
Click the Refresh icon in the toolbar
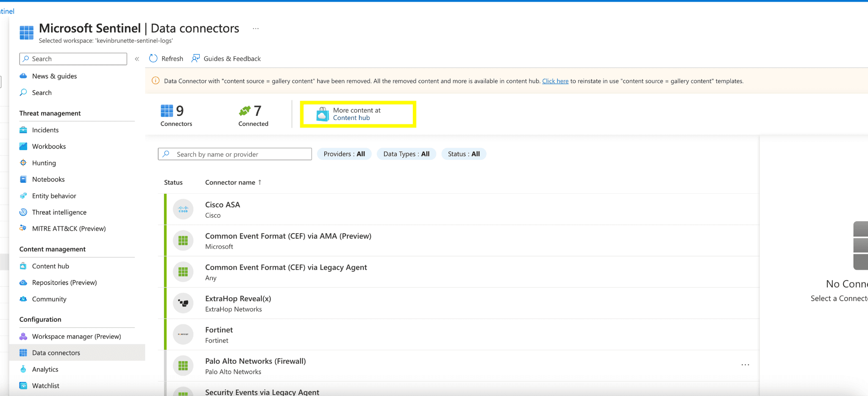click(153, 59)
